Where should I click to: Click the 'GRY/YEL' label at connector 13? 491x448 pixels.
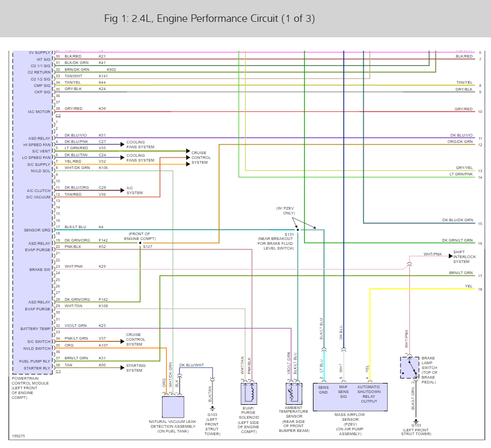[464, 168]
